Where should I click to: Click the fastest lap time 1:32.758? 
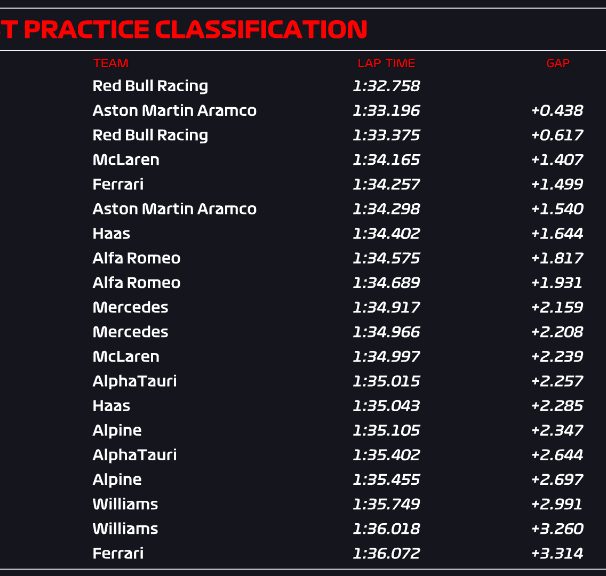click(x=386, y=86)
